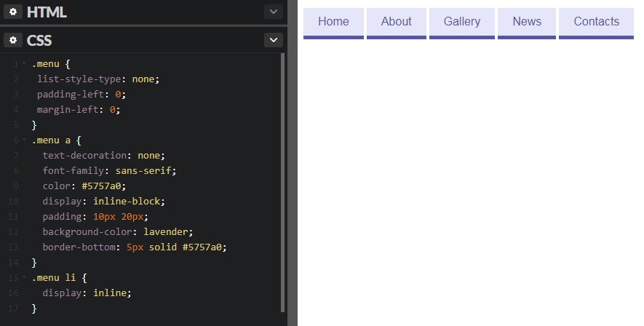Fold the .menu a rule block
The width and height of the screenshot is (644, 326).
24,140
